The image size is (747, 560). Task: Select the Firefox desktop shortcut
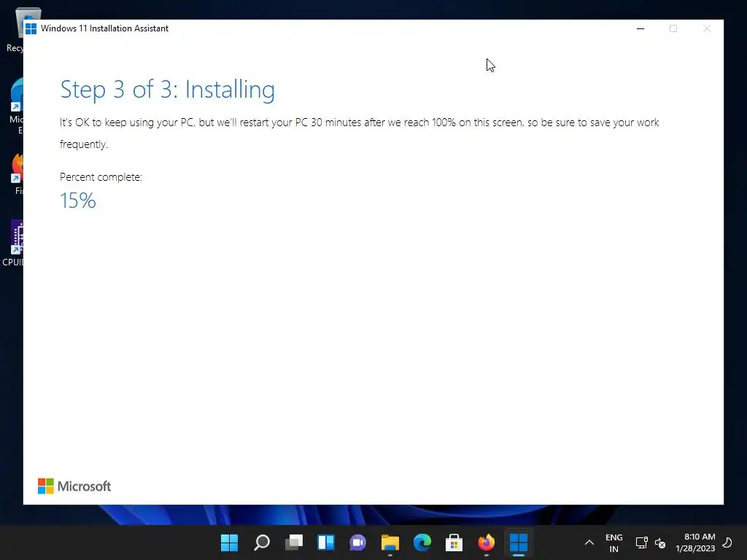tap(18, 174)
